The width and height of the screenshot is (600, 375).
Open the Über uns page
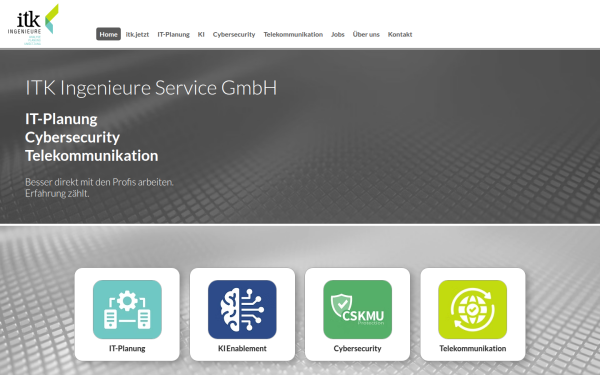(366, 34)
